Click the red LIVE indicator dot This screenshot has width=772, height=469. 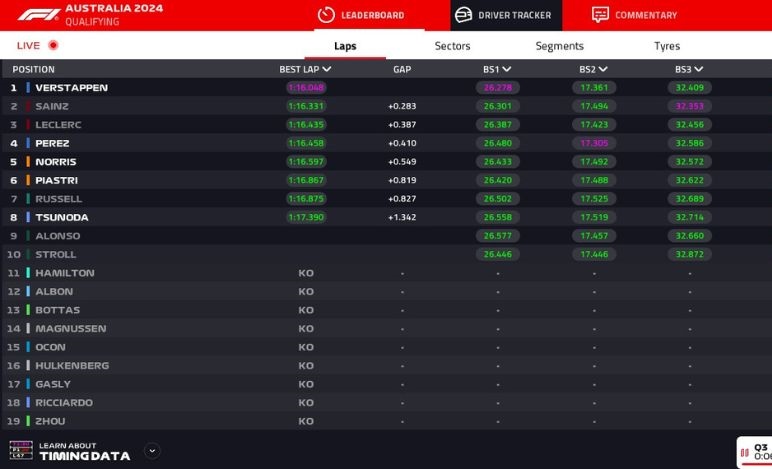pos(53,46)
